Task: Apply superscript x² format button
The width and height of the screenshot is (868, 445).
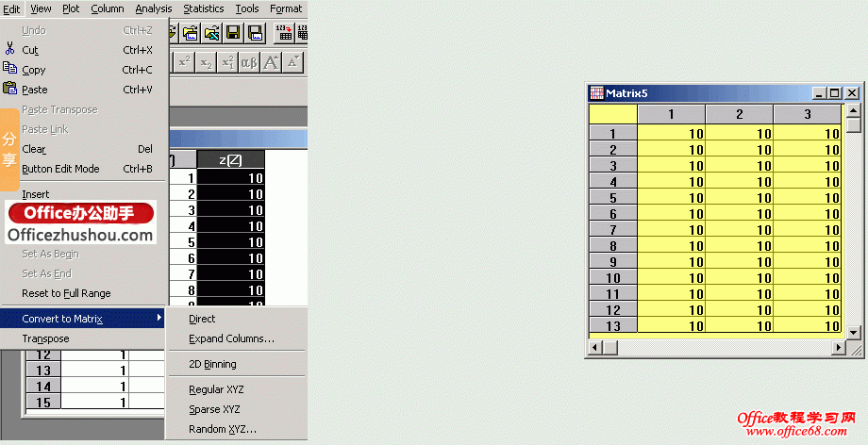Action: [184, 62]
